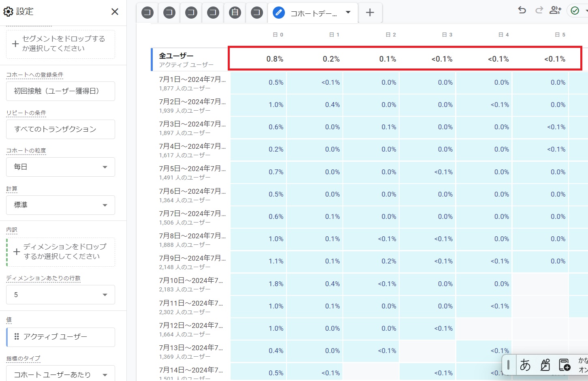Click 初回接触（ユーザー獲得日）cohort condition
Image resolution: width=588 pixels, height=381 pixels.
pyautogui.click(x=60, y=91)
